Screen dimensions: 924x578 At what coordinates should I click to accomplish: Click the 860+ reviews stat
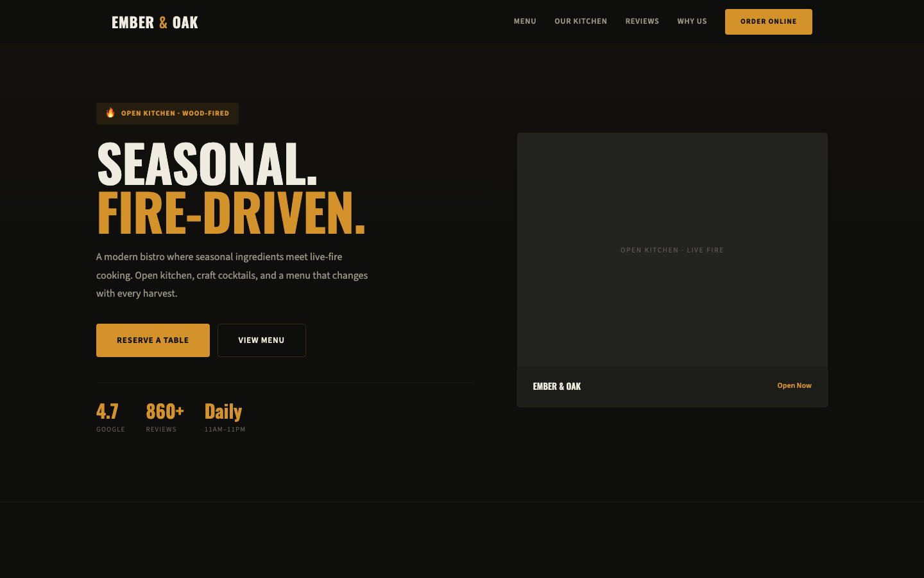pyautogui.click(x=164, y=411)
